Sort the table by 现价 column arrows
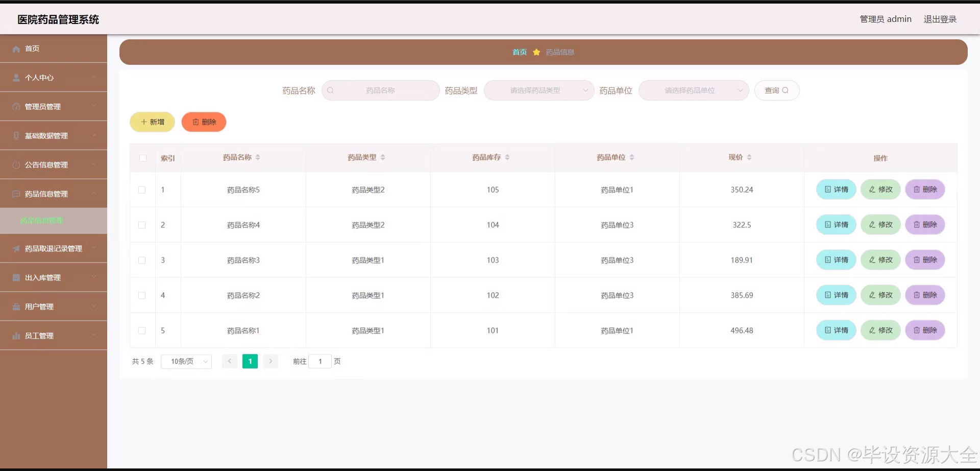 click(x=749, y=157)
